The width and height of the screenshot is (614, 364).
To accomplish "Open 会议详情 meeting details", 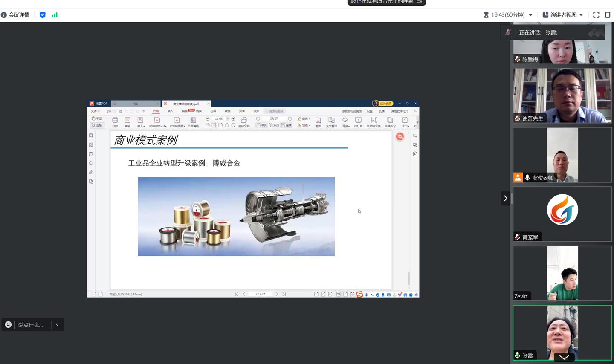I will coord(15,15).
